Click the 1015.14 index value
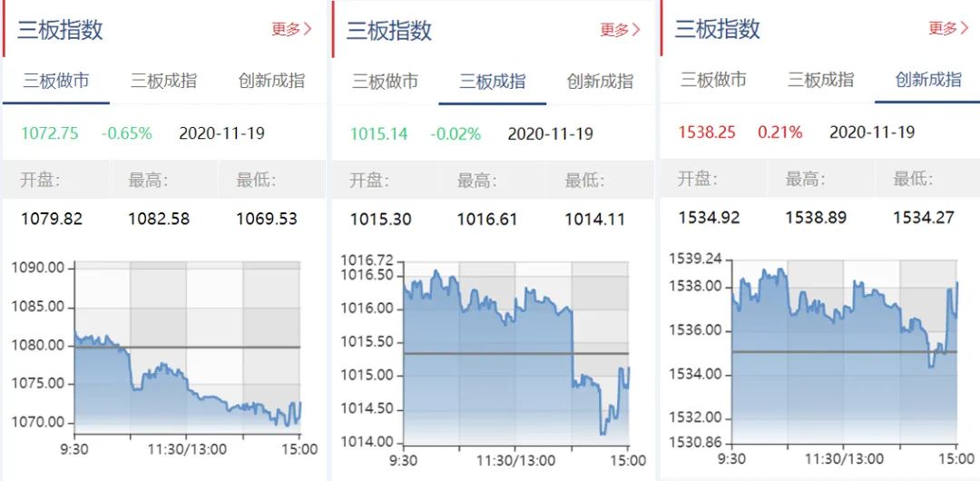Viewport: 980px width, 481px height. tap(378, 134)
